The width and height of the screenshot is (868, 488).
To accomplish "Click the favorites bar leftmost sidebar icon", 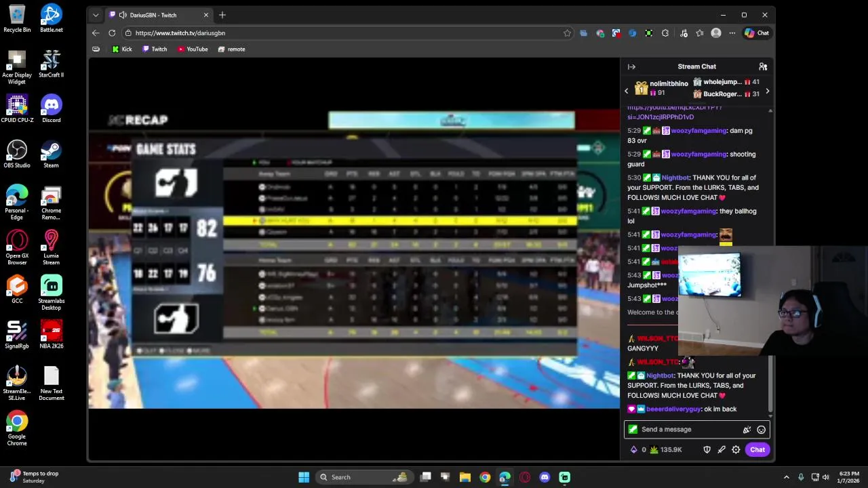I will [x=96, y=49].
